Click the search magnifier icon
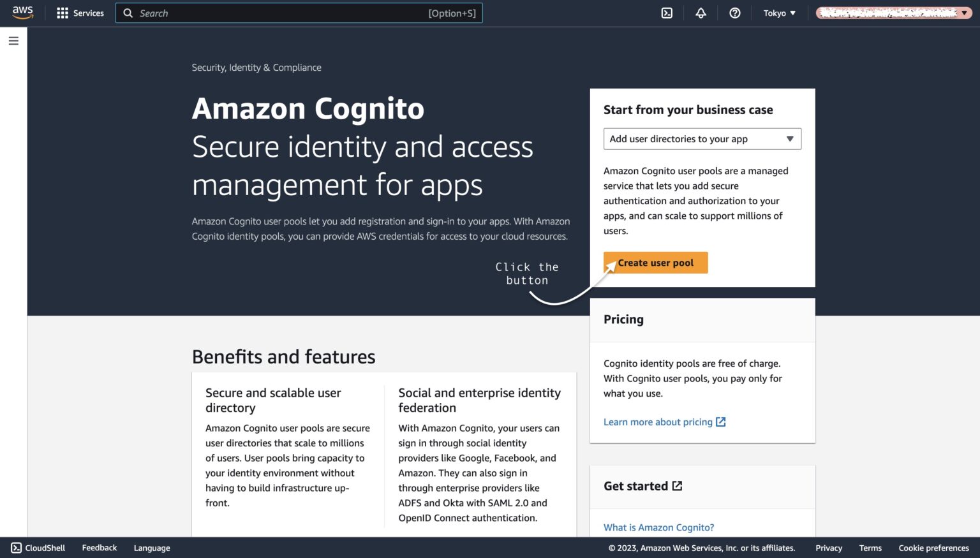Viewport: 980px width, 558px height. coord(128,13)
